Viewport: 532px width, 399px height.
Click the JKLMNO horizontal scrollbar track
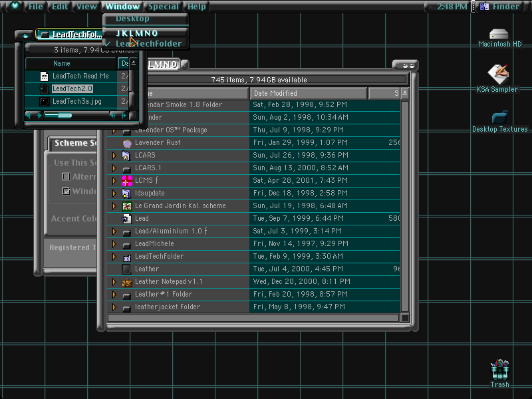tap(253, 318)
